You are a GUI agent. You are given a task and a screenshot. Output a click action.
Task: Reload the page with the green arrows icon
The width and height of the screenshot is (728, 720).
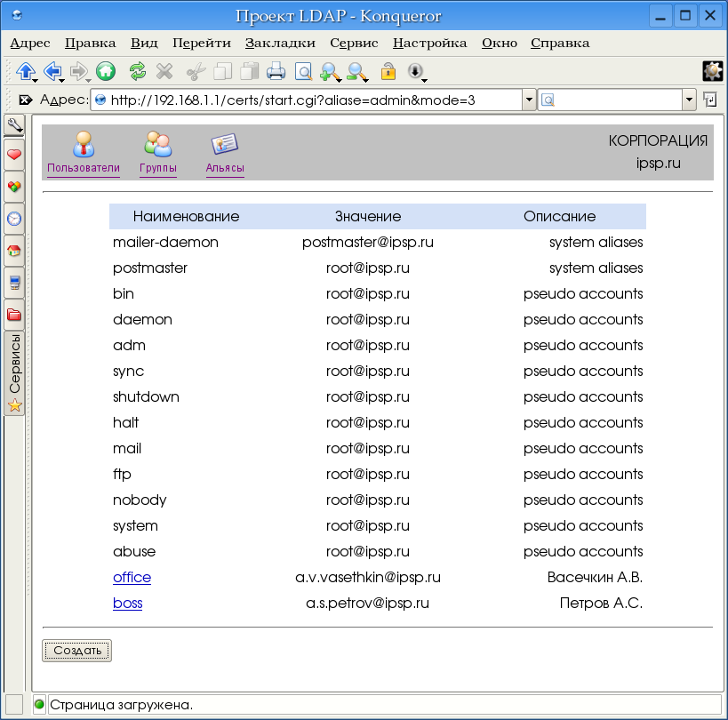click(x=138, y=71)
